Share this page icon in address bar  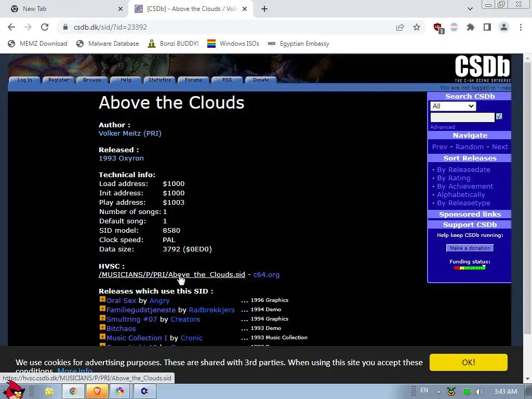(400, 27)
